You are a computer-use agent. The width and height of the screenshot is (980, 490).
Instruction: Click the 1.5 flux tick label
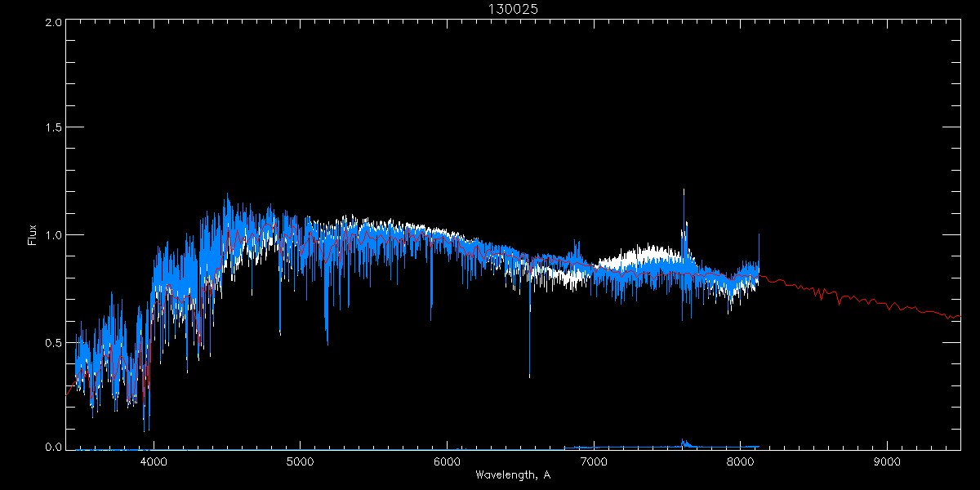54,128
